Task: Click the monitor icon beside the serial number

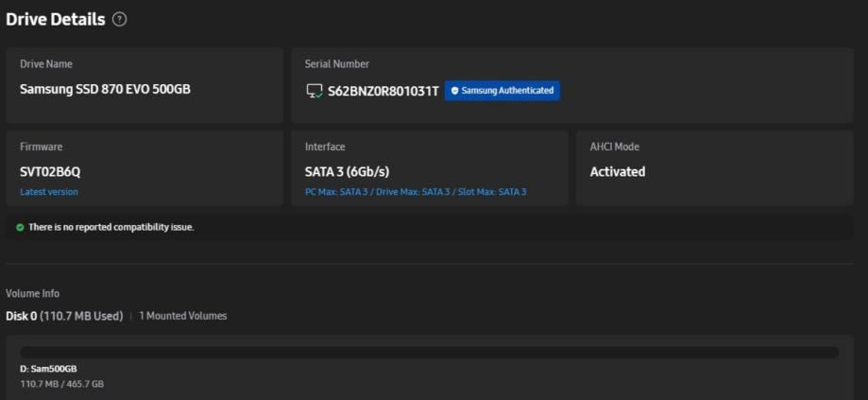Action: [315, 91]
